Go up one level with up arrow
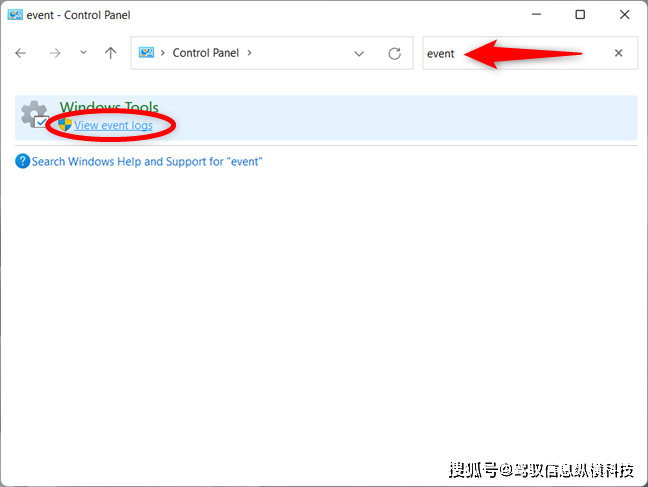The height and width of the screenshot is (487, 648). point(110,53)
